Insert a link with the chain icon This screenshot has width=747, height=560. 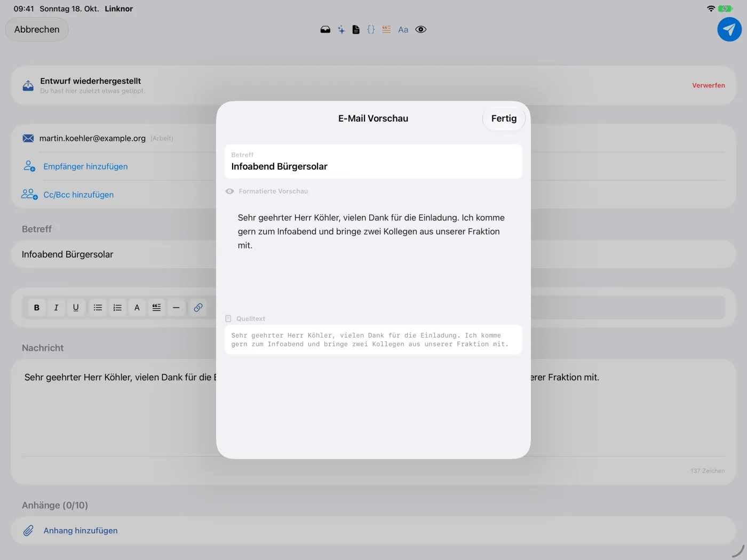coord(198,308)
